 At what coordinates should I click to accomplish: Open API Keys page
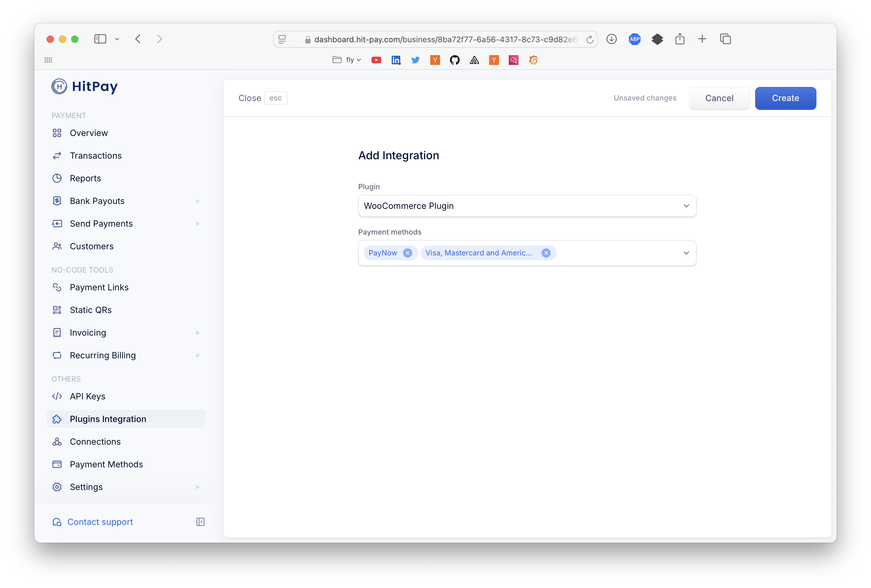(87, 396)
